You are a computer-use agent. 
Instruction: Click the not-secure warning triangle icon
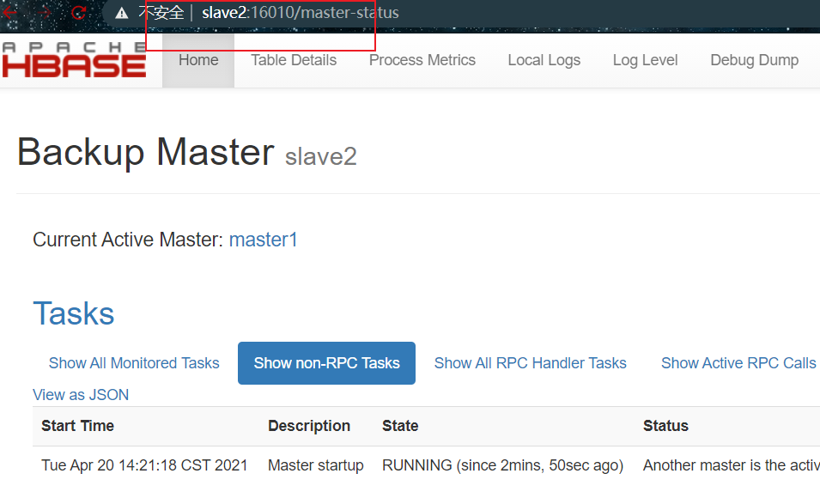122,13
